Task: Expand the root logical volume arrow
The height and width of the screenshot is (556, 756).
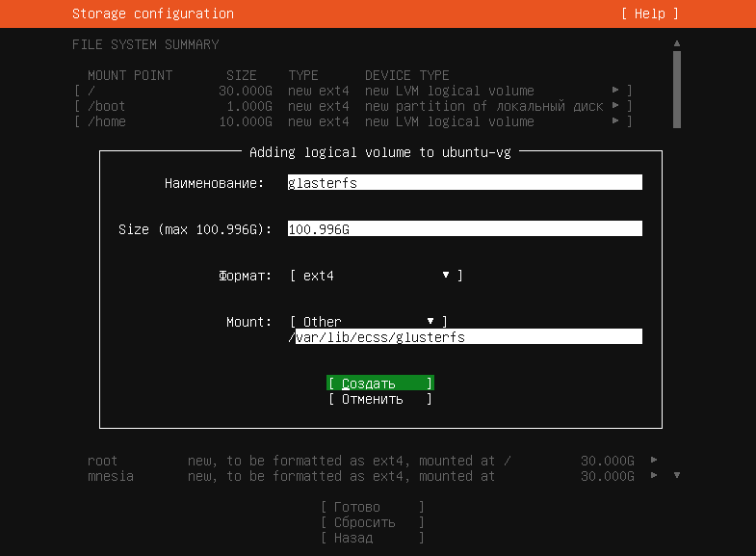Action: coord(654,460)
